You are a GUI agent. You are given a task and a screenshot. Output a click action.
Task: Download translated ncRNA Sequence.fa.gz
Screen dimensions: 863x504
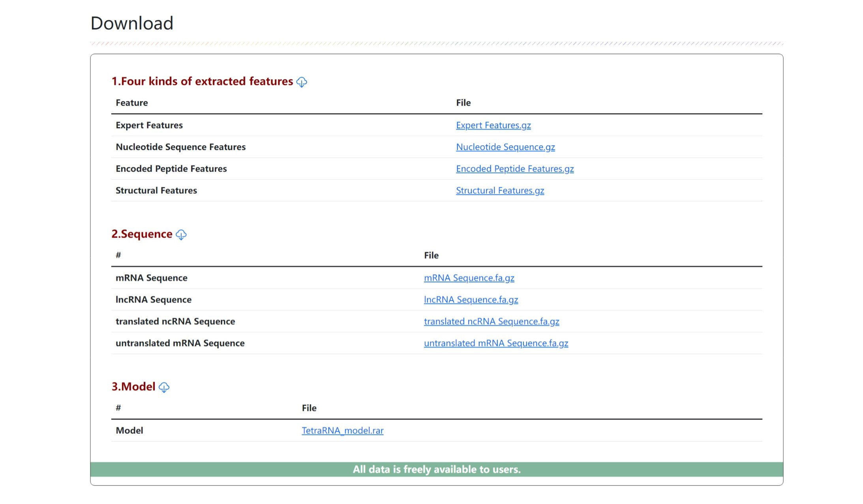click(x=492, y=321)
